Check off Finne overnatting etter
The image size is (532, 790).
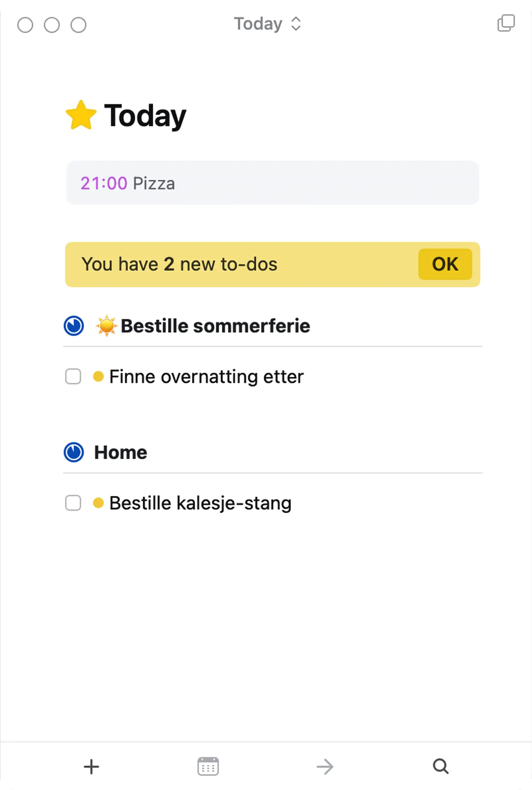[x=73, y=376]
